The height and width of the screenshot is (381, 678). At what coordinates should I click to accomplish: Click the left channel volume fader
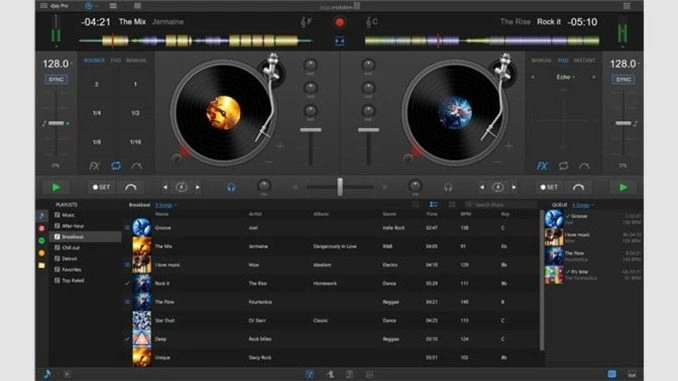click(310, 130)
